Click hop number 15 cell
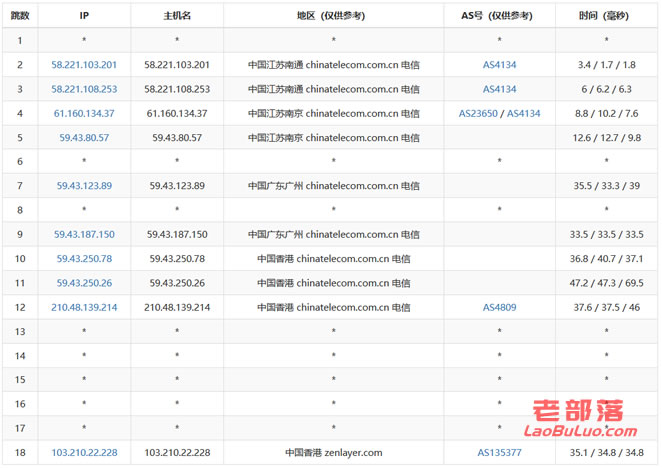 click(x=20, y=380)
